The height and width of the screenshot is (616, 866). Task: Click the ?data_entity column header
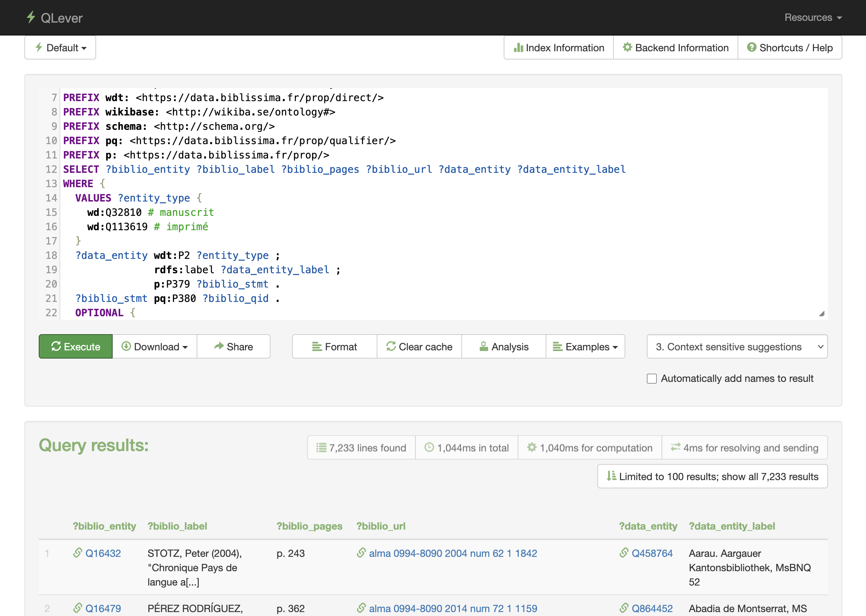click(648, 526)
